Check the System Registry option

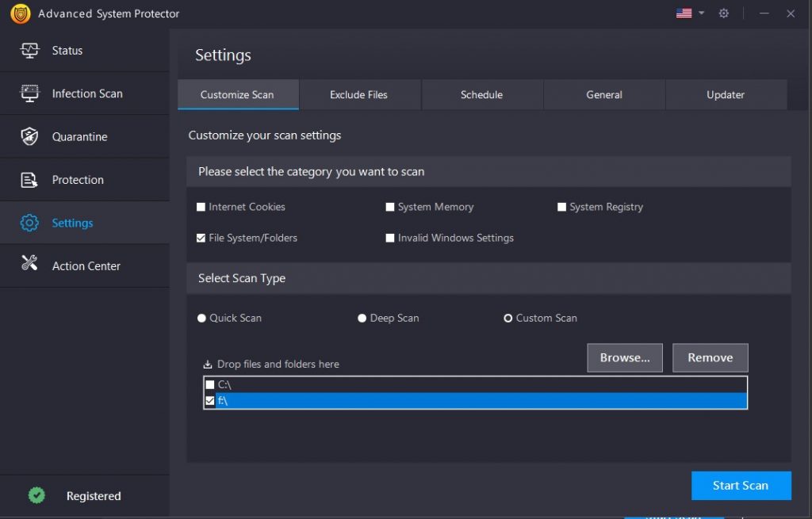[561, 206]
